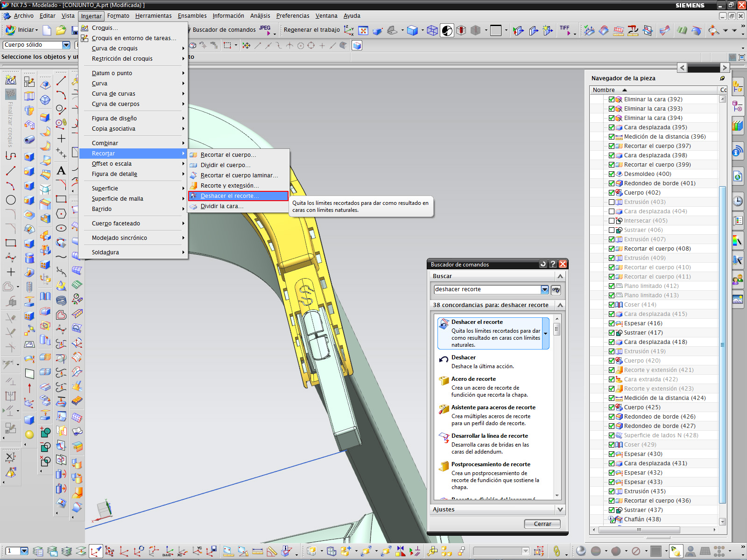Viewport: 747px width, 560px height.
Task: Click the JPEG export icon in toolbar
Action: pyautogui.click(x=265, y=30)
